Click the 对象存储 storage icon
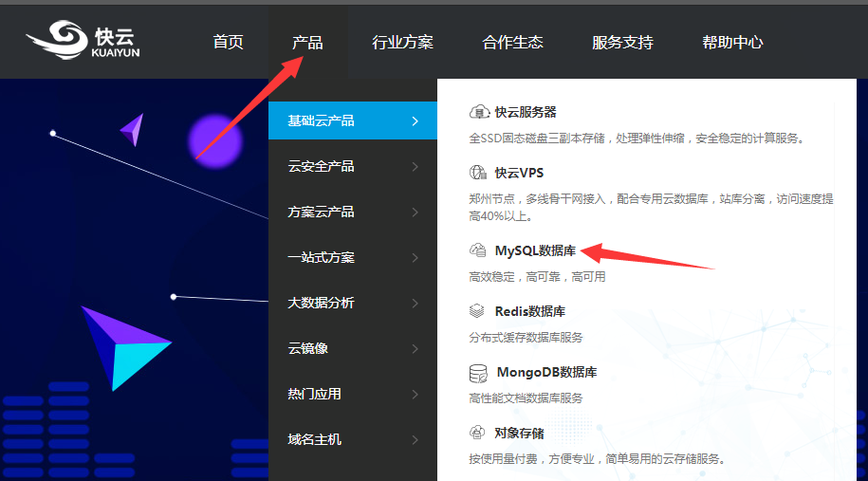This screenshot has width=868, height=481. [478, 433]
